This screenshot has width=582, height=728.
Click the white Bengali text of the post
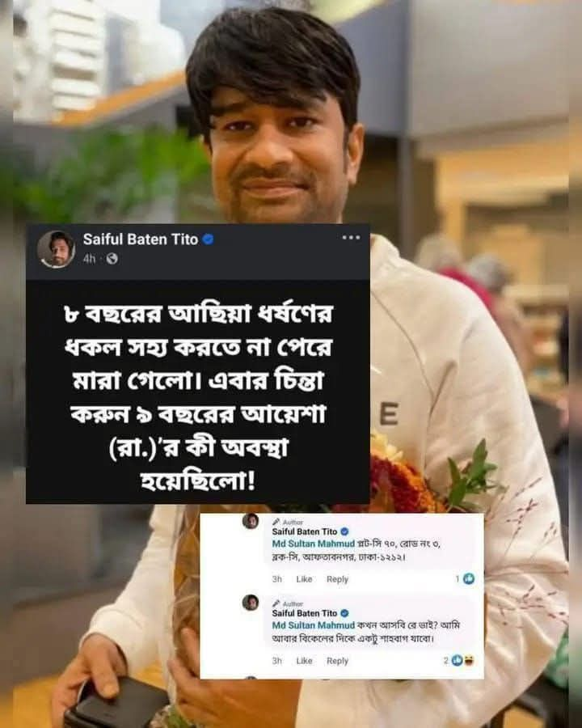(198, 397)
